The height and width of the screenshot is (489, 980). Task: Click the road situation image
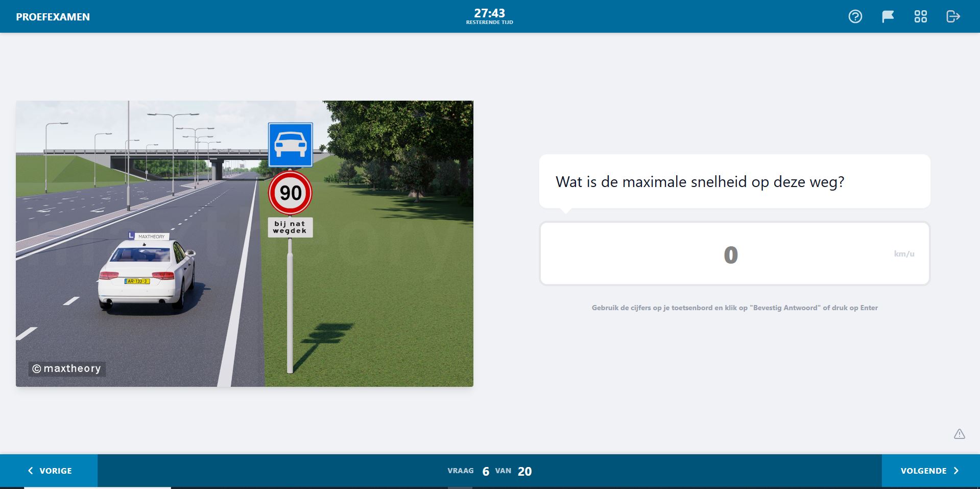(x=245, y=243)
